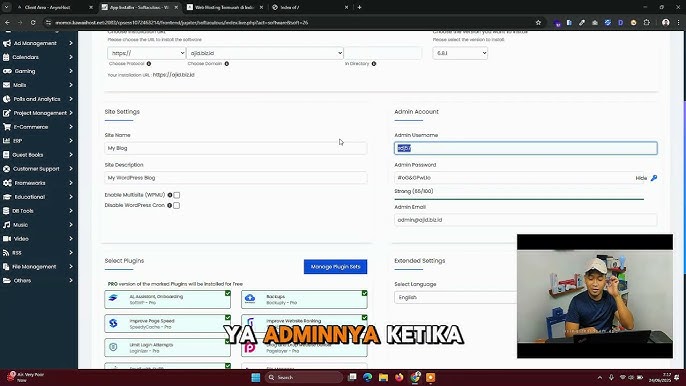Image resolution: width=686 pixels, height=386 pixels.
Task: Select the Frameworks gears icon
Action: pyautogui.click(x=7, y=183)
